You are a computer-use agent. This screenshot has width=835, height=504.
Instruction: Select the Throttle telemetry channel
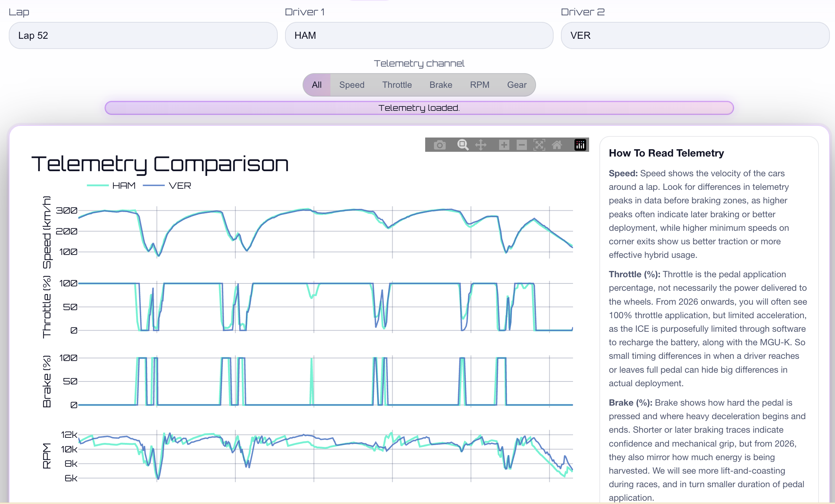pos(397,84)
